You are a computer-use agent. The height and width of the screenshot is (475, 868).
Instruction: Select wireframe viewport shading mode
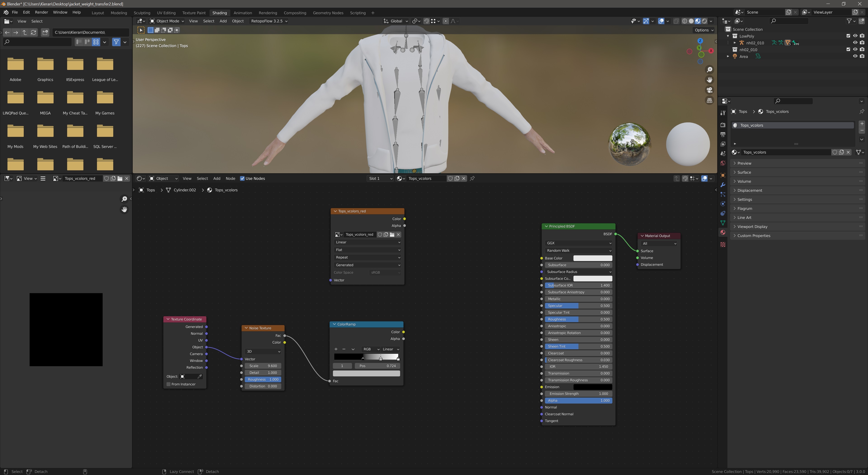[684, 21]
